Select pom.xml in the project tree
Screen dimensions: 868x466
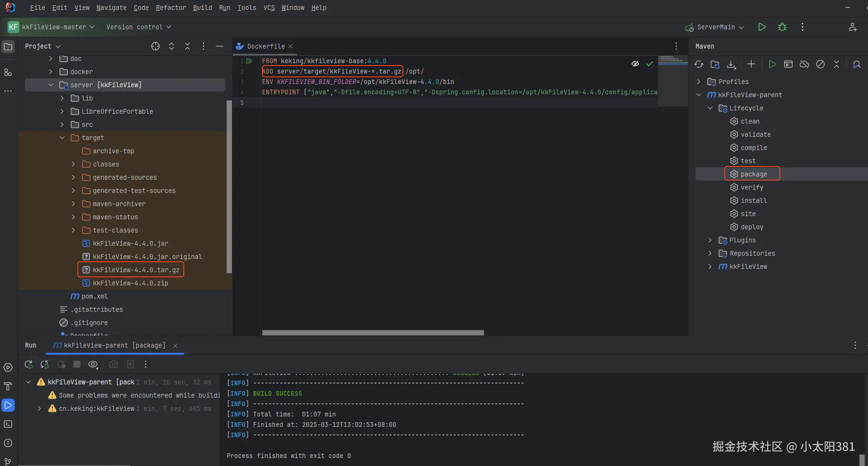[x=94, y=296]
